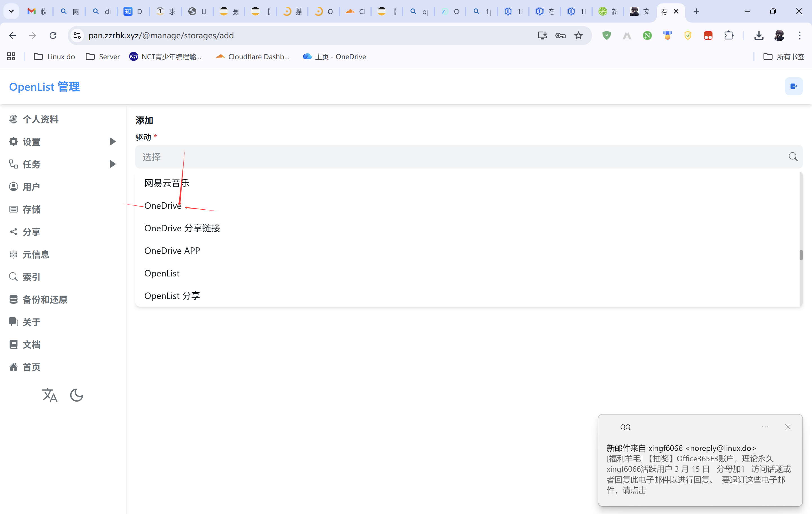The height and width of the screenshot is (514, 812).
Task: Open 存储 in the sidebar
Action: (31, 209)
